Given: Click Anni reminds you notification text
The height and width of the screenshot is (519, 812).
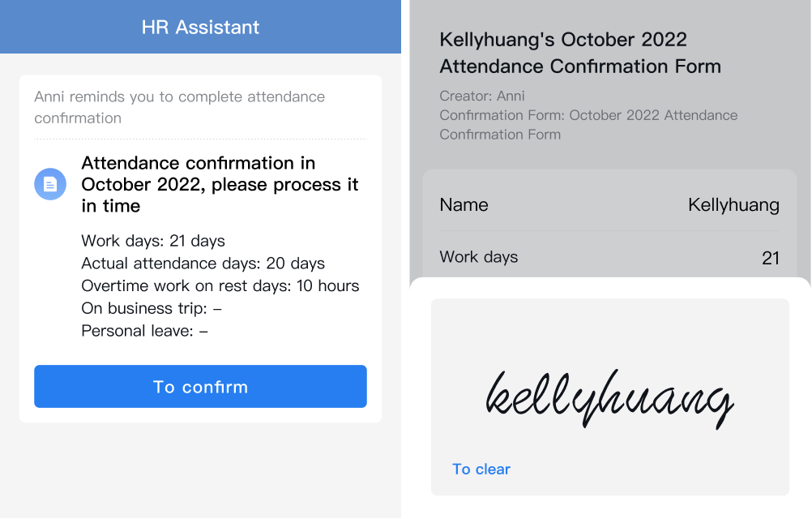Looking at the screenshot, I should tap(179, 107).
